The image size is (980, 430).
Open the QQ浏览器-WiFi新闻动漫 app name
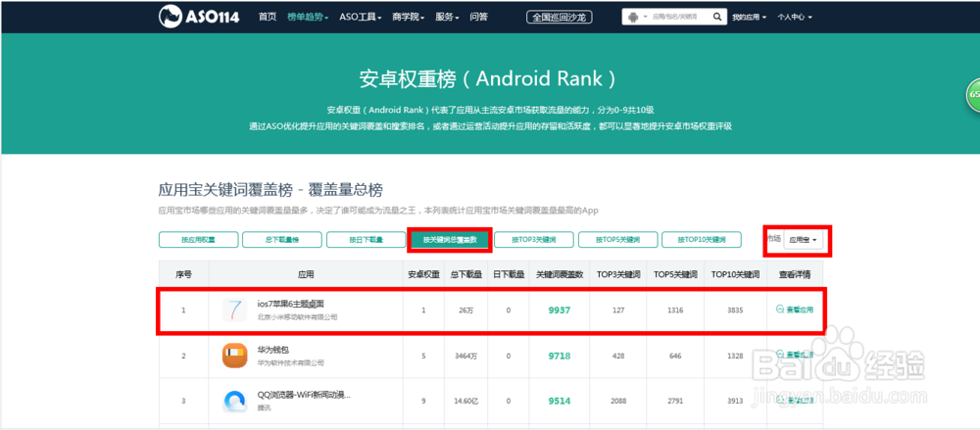pyautogui.click(x=304, y=395)
